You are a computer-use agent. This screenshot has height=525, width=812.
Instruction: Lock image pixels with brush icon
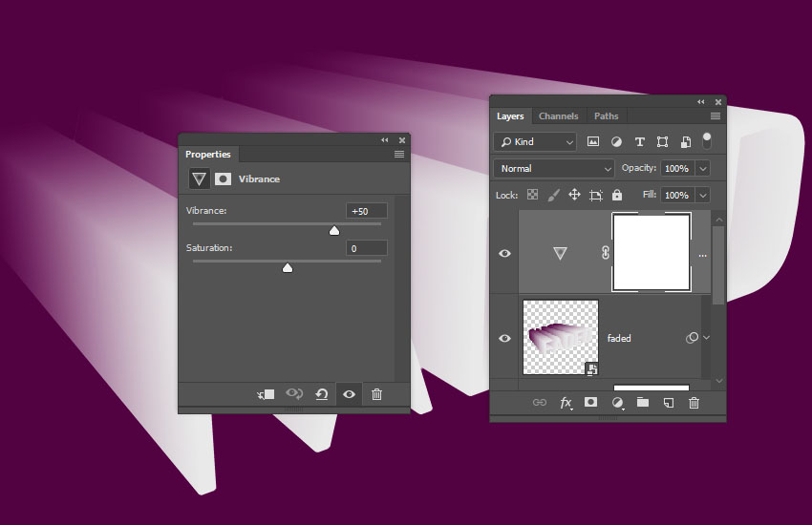point(553,195)
